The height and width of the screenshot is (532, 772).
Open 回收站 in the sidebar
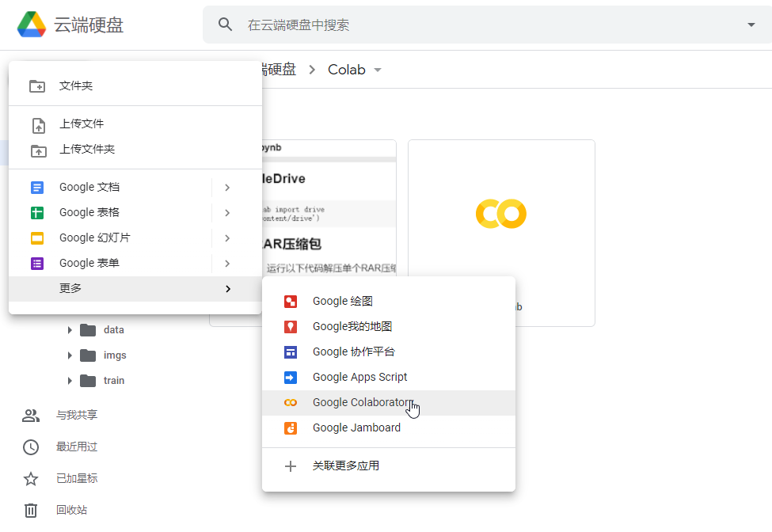[x=72, y=510]
